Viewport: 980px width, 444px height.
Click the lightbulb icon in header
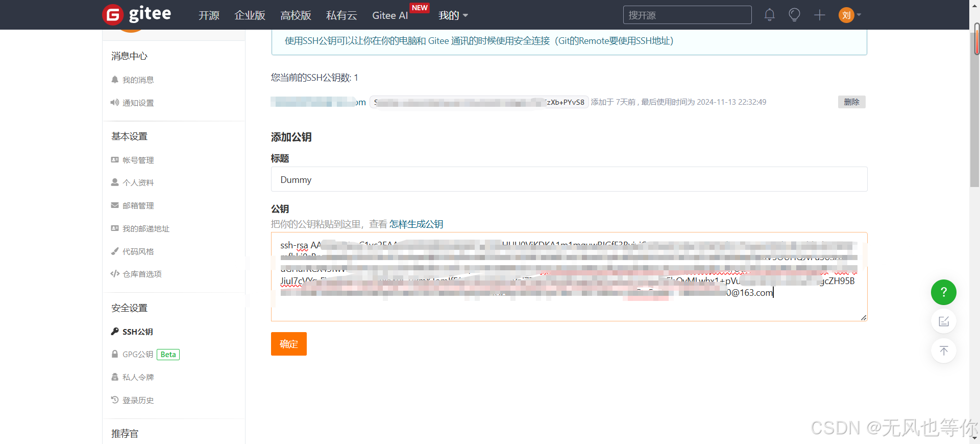pos(794,15)
